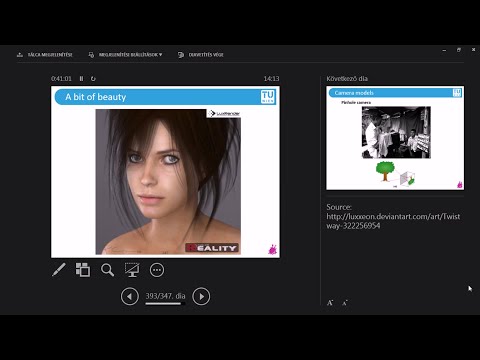
Task: Expand Megjelenítési beállítások dropdown
Action: coord(125,55)
